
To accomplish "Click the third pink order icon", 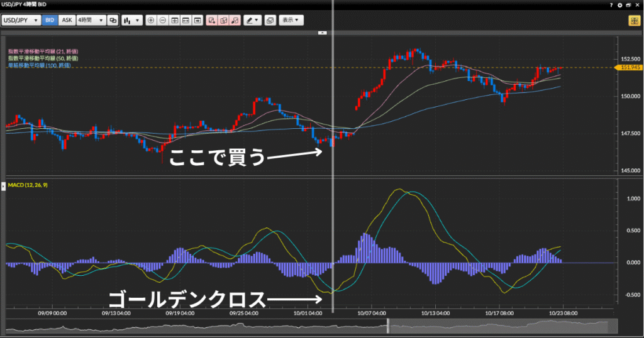I will point(235,20).
